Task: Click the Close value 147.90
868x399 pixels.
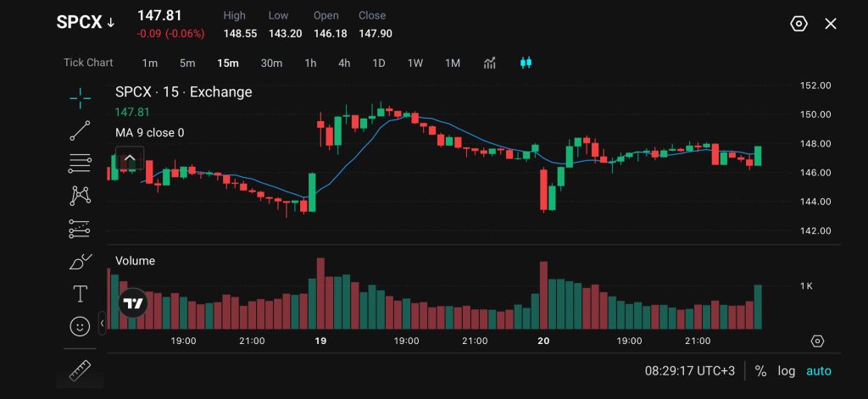Action: pyautogui.click(x=376, y=34)
